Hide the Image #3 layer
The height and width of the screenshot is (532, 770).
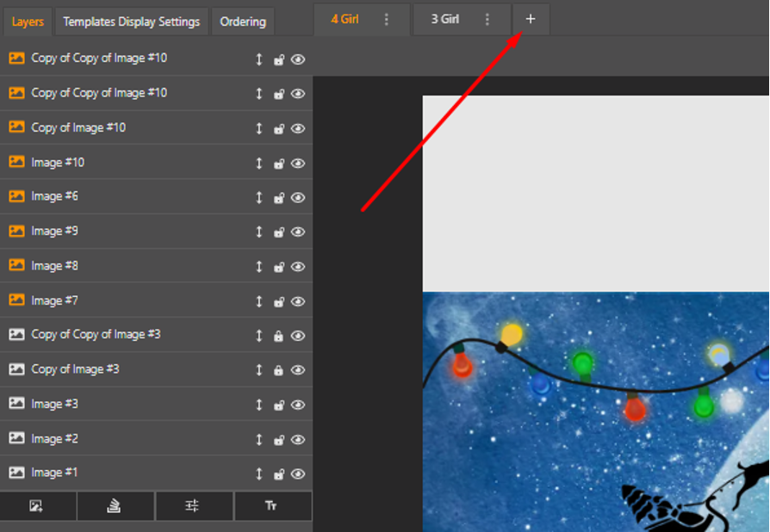[298, 405]
